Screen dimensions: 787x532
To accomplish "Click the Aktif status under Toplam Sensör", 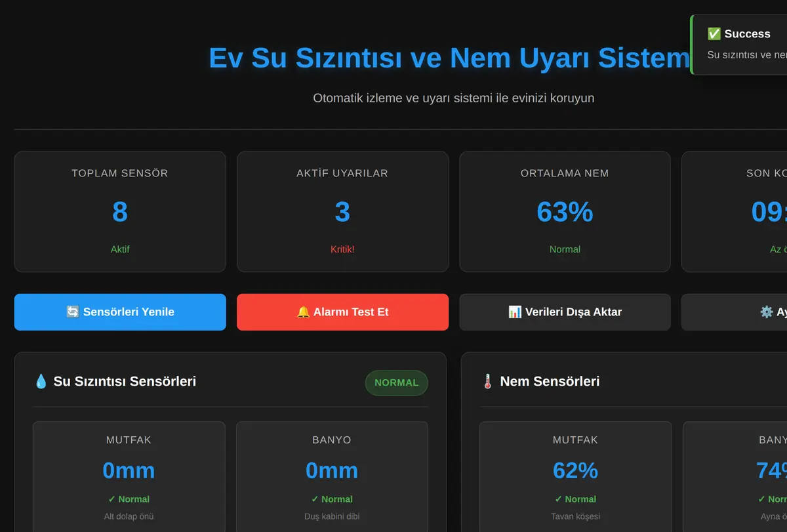I will (120, 249).
